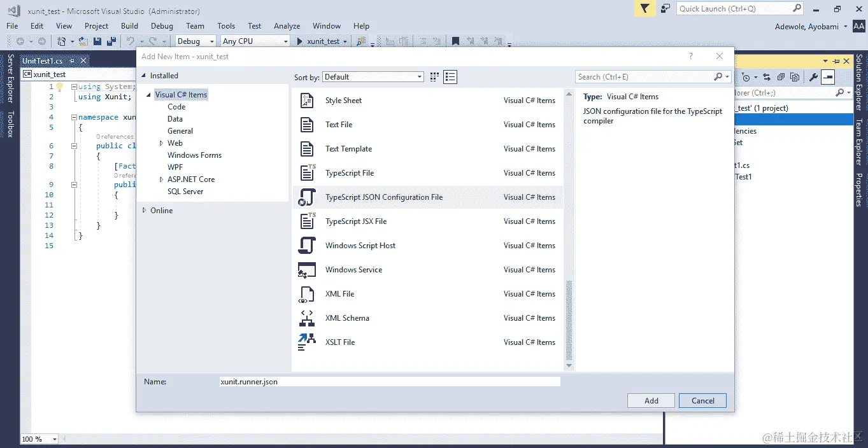Click the Quick Launch search magnifier

(x=797, y=8)
